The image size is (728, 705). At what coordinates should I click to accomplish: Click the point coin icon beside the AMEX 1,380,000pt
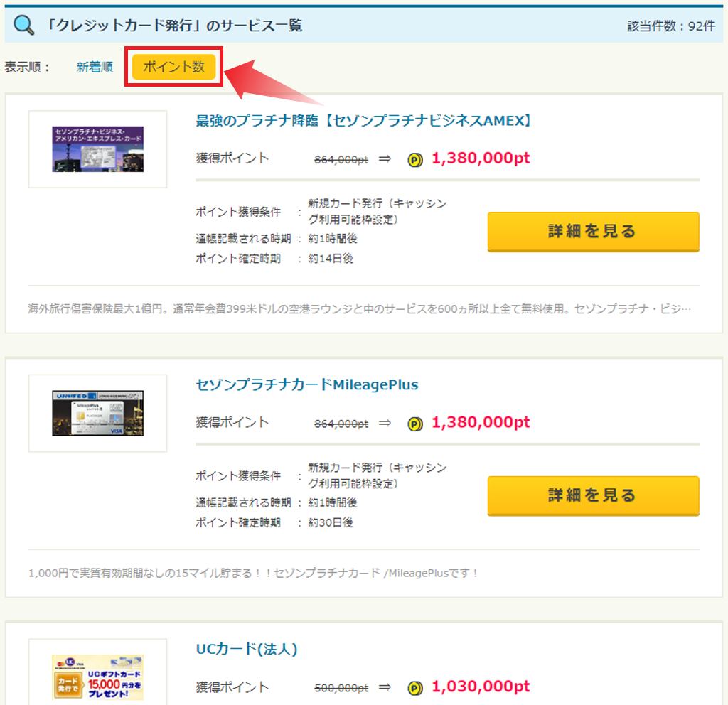pos(415,160)
